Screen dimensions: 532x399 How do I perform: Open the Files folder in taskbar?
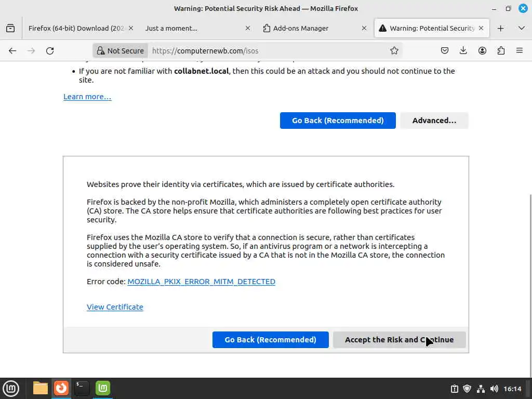click(41, 388)
